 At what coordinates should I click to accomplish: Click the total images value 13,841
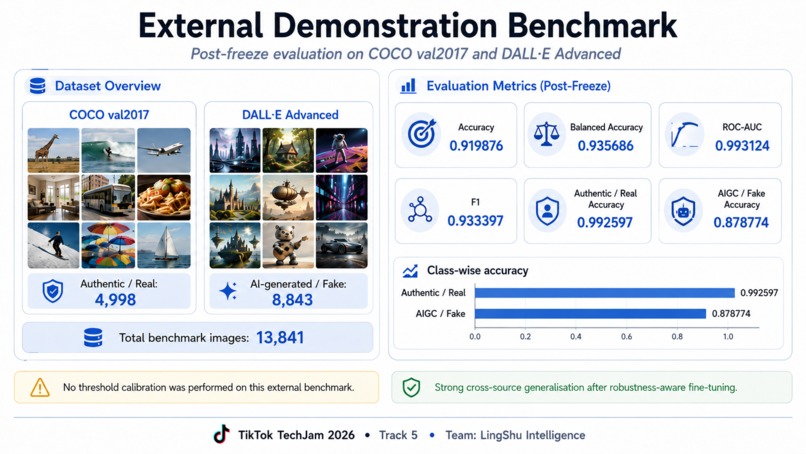(x=280, y=338)
